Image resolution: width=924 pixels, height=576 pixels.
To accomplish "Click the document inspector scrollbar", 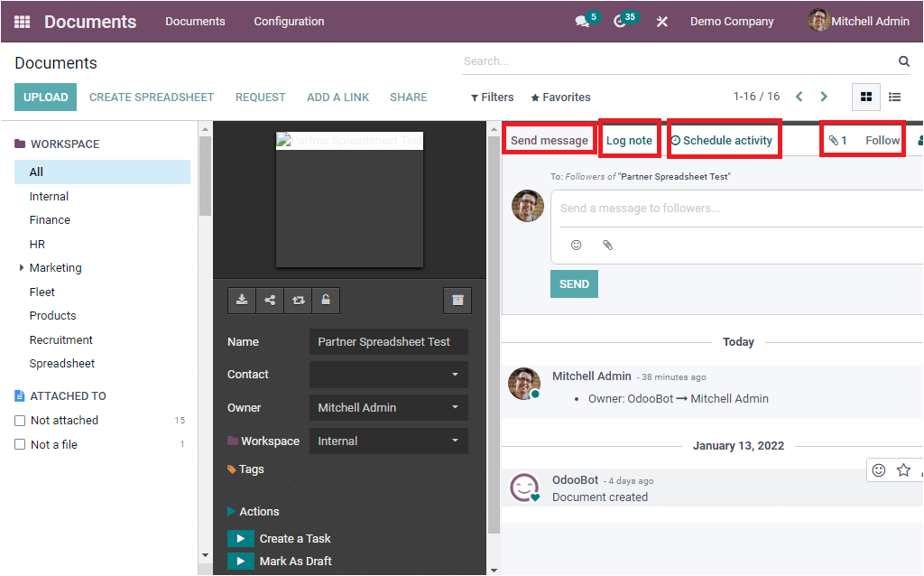I will (x=494, y=336).
